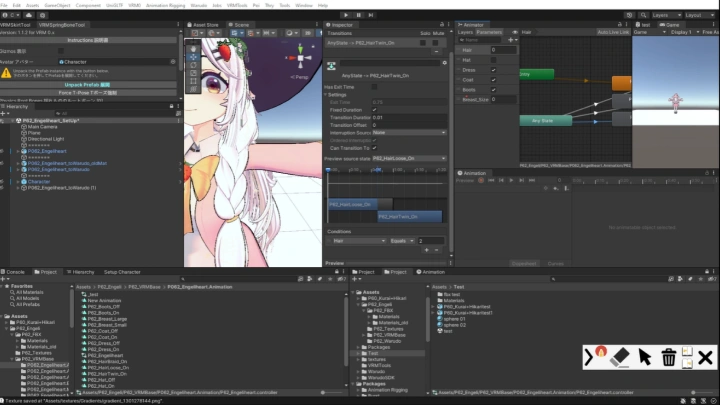This screenshot has height=405, width=720.
Task: Click the trash can icon in annotation toolbar
Action: (x=669, y=357)
